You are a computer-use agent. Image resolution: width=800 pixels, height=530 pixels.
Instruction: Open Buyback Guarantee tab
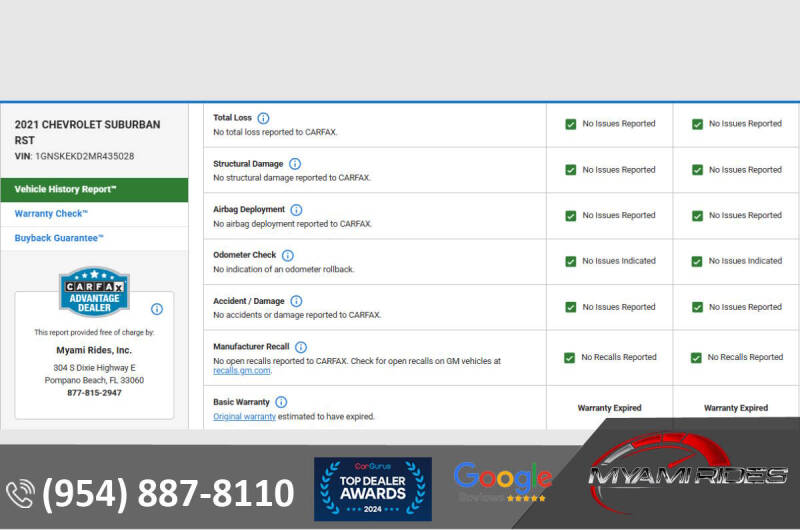tap(59, 238)
